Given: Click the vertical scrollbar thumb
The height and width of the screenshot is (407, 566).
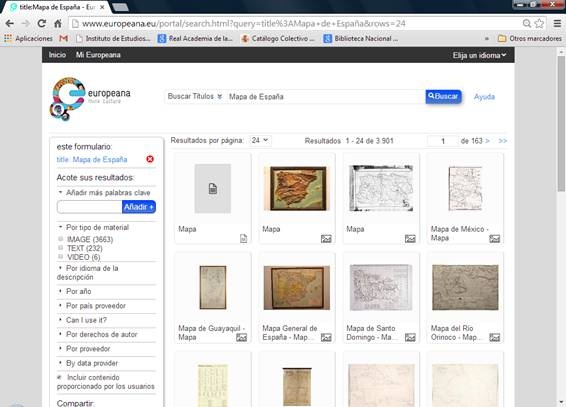Looking at the screenshot, I should coord(561,124).
